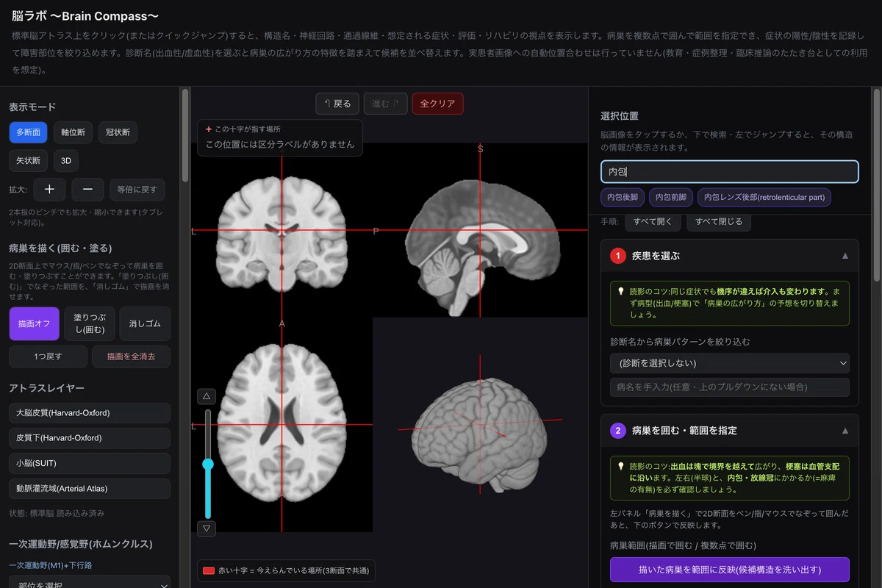Image resolution: width=882 pixels, height=588 pixels.
Task: Click the 'この位置には区分ラベルがありません' text
Action: [x=280, y=144]
